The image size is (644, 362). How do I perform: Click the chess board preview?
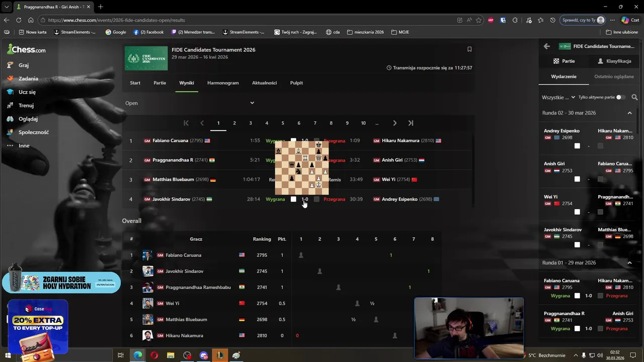point(302,168)
